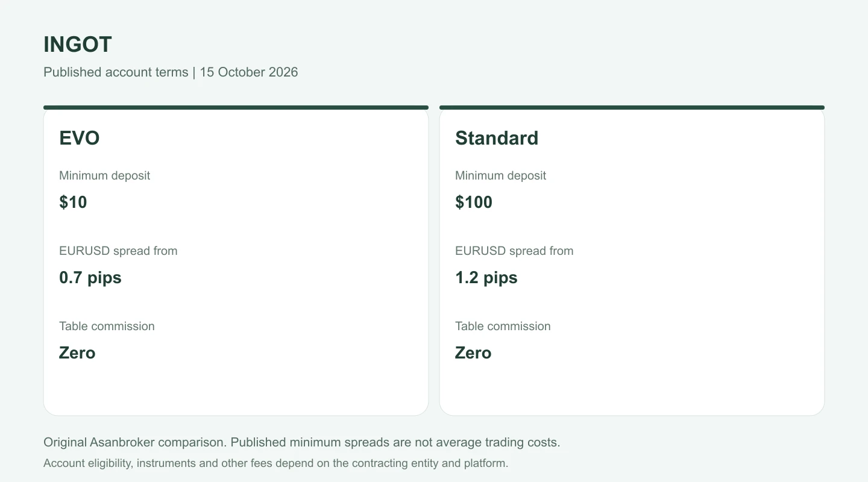Select the 0.7 pips spread value
Viewport: 868px width, 482px height.
click(x=90, y=278)
